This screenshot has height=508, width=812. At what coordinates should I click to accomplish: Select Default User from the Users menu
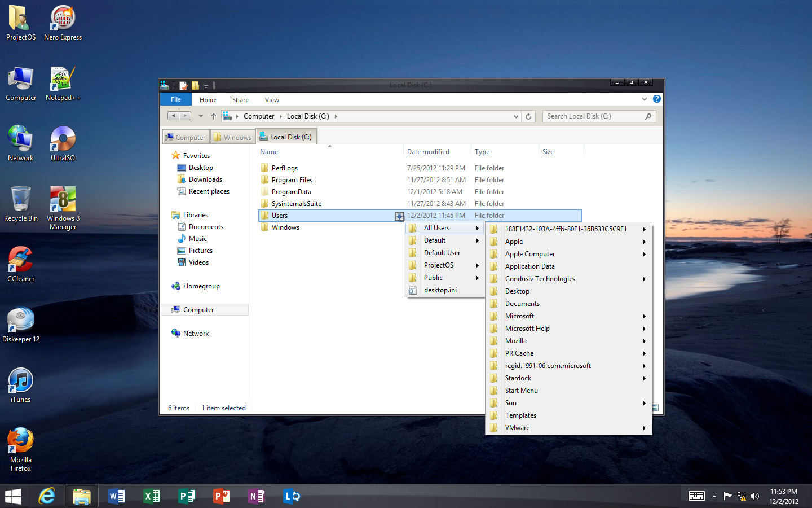442,252
